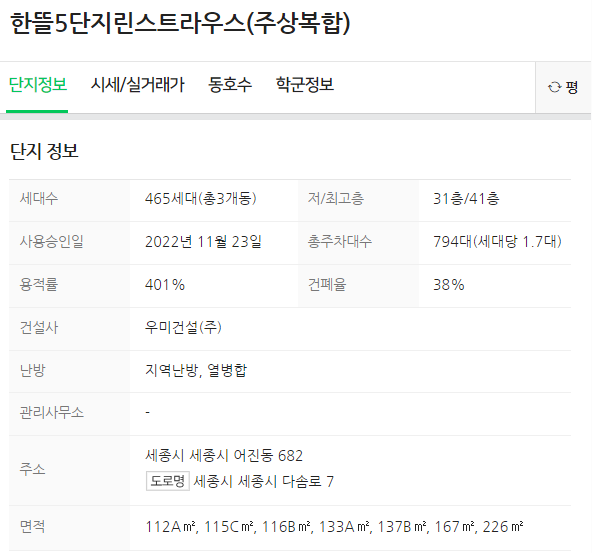
Task: Click the 137B㎡ area entry
Action: [x=402, y=527]
